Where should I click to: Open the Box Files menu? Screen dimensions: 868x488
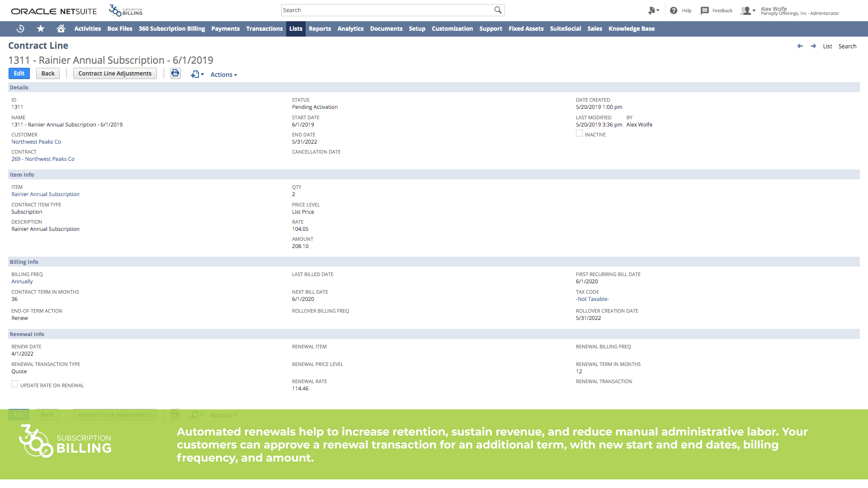click(x=120, y=28)
